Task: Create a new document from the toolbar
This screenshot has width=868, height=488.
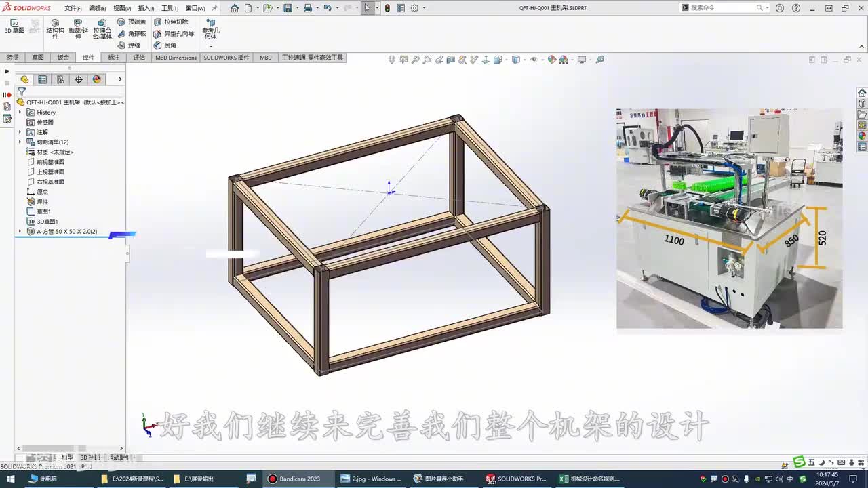Action: [x=248, y=8]
